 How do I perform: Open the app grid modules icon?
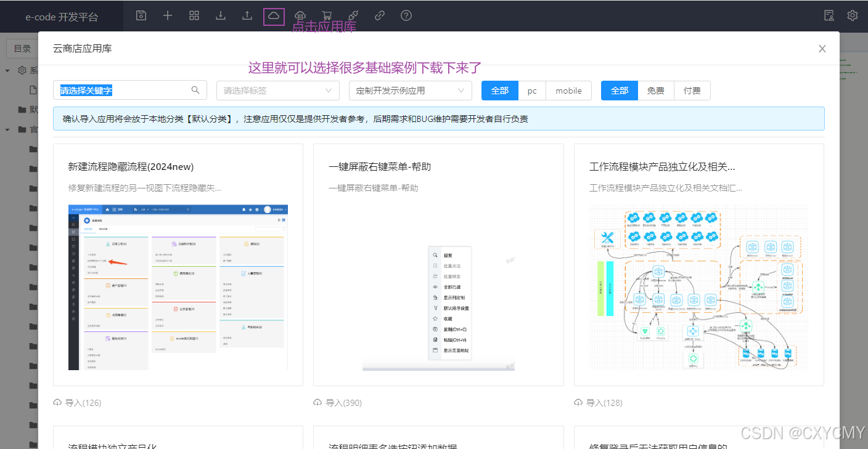[194, 15]
